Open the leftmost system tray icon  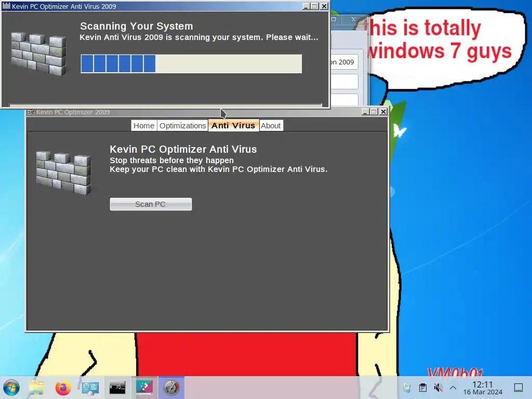coord(407,388)
